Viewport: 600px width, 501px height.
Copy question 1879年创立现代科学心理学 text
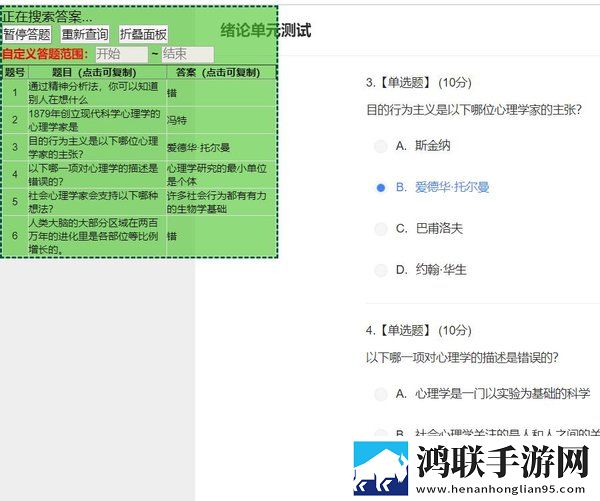pos(96,120)
